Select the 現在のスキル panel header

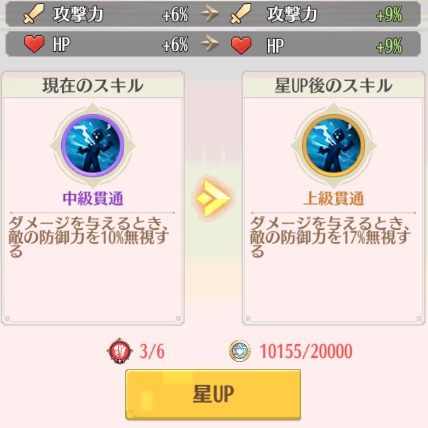[x=93, y=85]
